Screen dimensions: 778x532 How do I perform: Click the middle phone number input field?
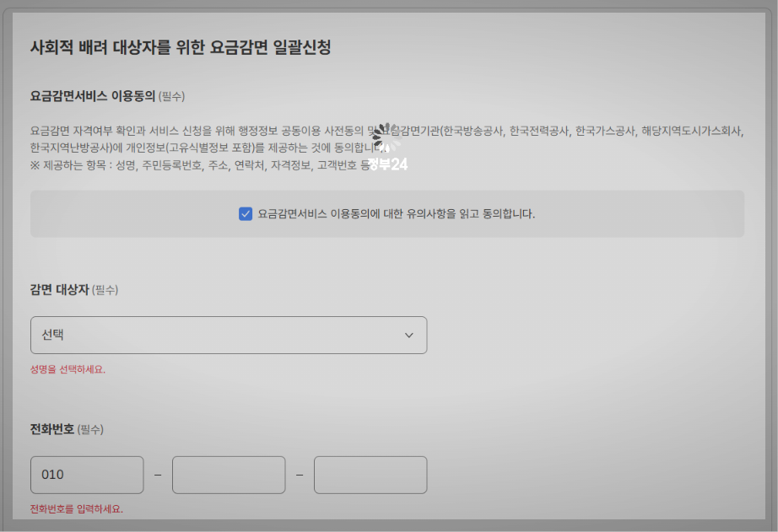point(229,475)
